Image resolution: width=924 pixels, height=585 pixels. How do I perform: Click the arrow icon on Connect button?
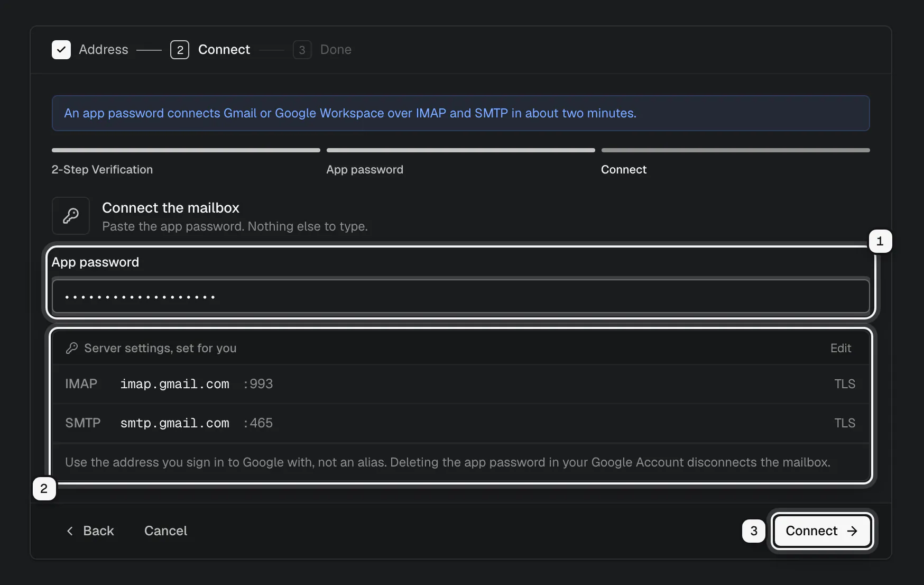pyautogui.click(x=852, y=531)
